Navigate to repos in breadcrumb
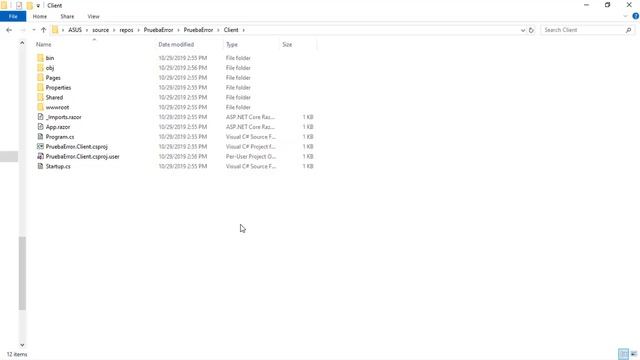The width and height of the screenshot is (640, 360). [127, 30]
